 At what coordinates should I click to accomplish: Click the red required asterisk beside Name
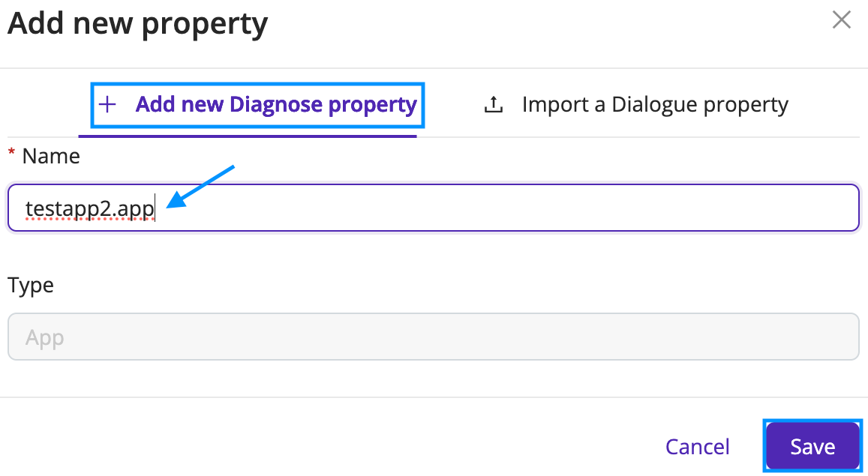(11, 152)
